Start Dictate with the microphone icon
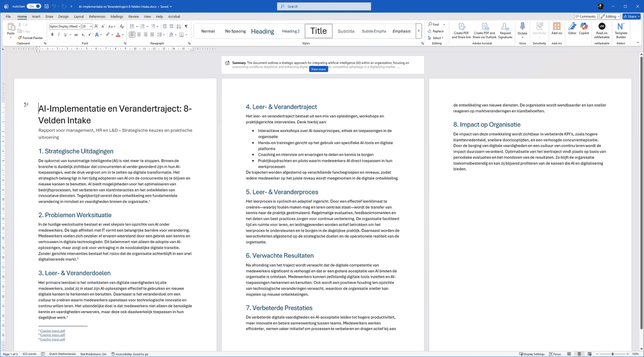644x357 pixels. [522, 29]
